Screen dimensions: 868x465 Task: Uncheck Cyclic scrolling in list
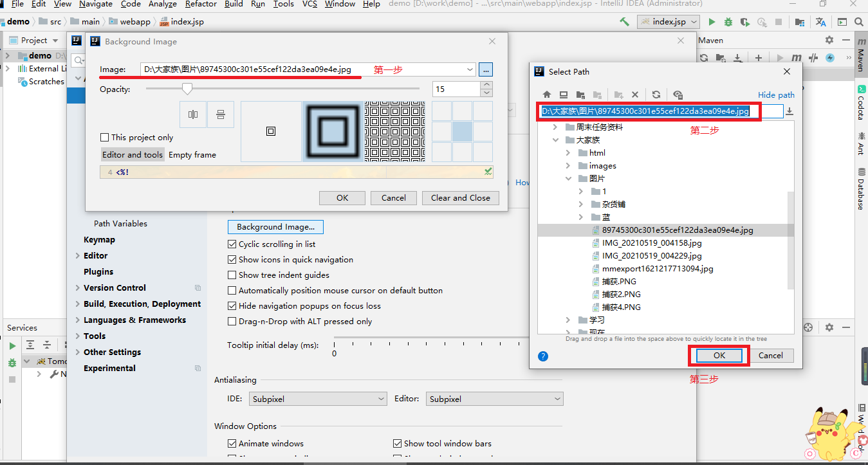(232, 244)
